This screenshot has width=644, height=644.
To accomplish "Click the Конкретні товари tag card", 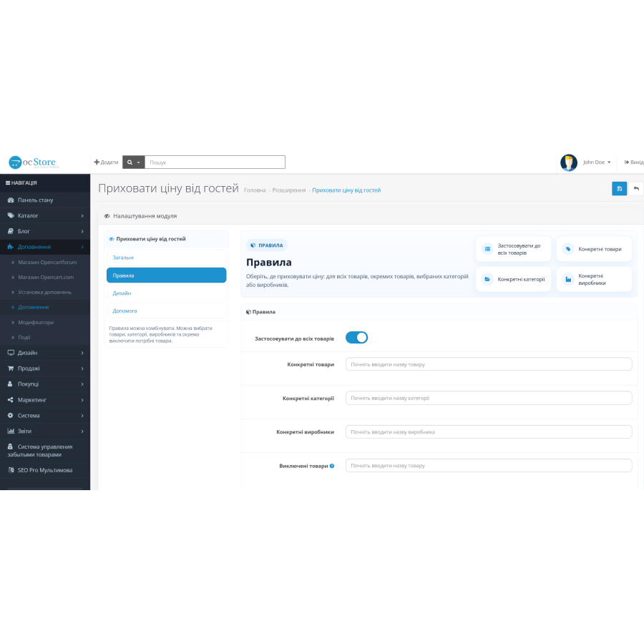I will click(594, 249).
